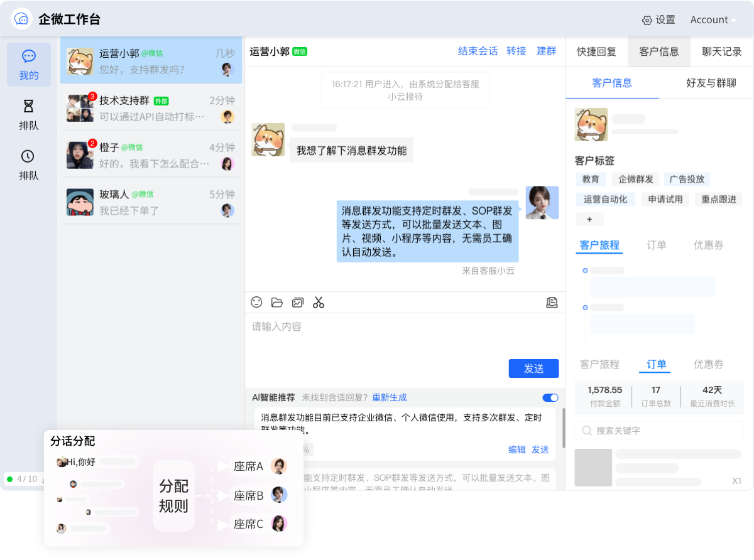Click 编辑 on the AI suggestion

(517, 450)
